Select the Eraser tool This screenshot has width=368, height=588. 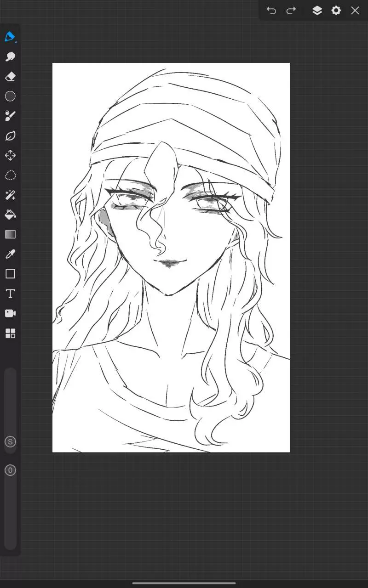pyautogui.click(x=10, y=76)
